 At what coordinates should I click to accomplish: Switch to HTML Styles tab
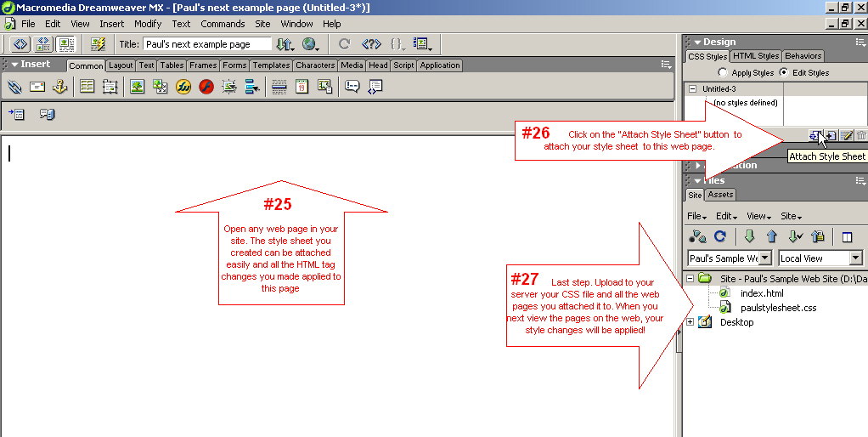(x=756, y=55)
